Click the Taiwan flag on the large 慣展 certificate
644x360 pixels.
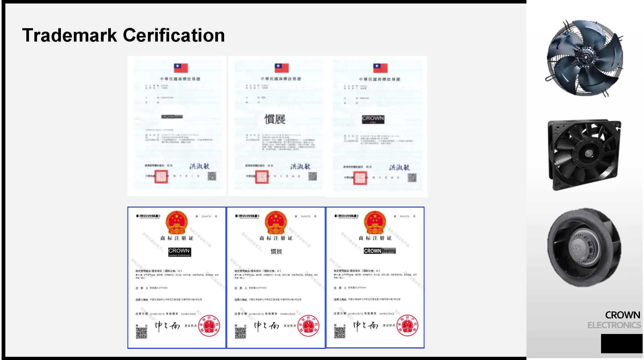pyautogui.click(x=282, y=68)
